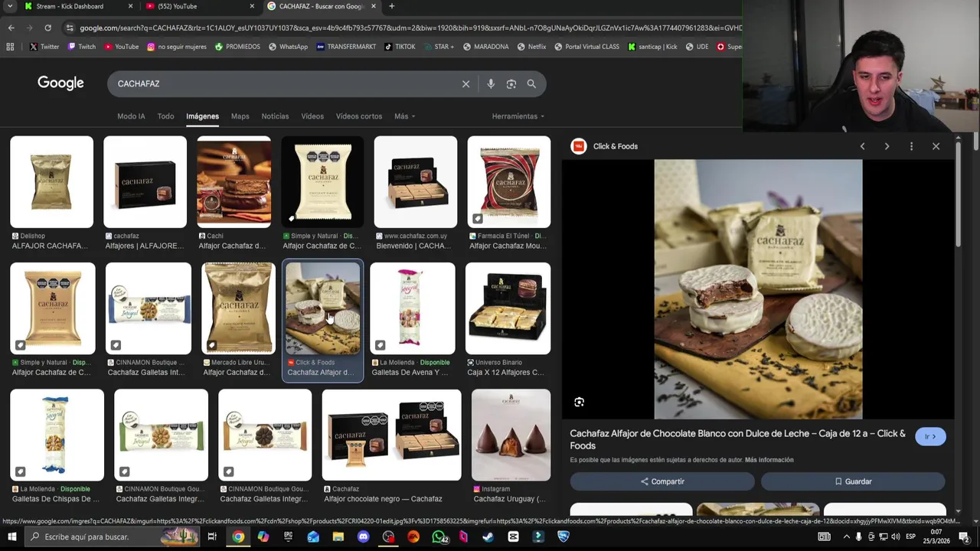The height and width of the screenshot is (551, 980).
Task: Switch to Maps results tab
Action: coord(240,116)
